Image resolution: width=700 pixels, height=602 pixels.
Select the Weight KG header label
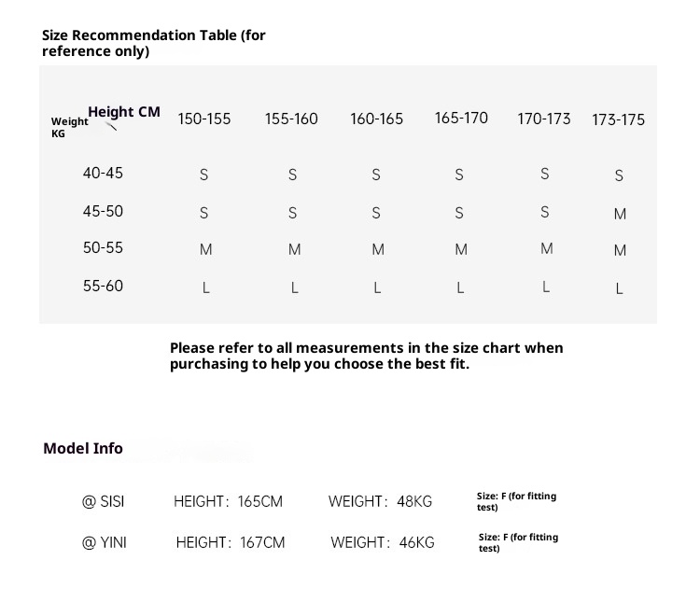[69, 128]
